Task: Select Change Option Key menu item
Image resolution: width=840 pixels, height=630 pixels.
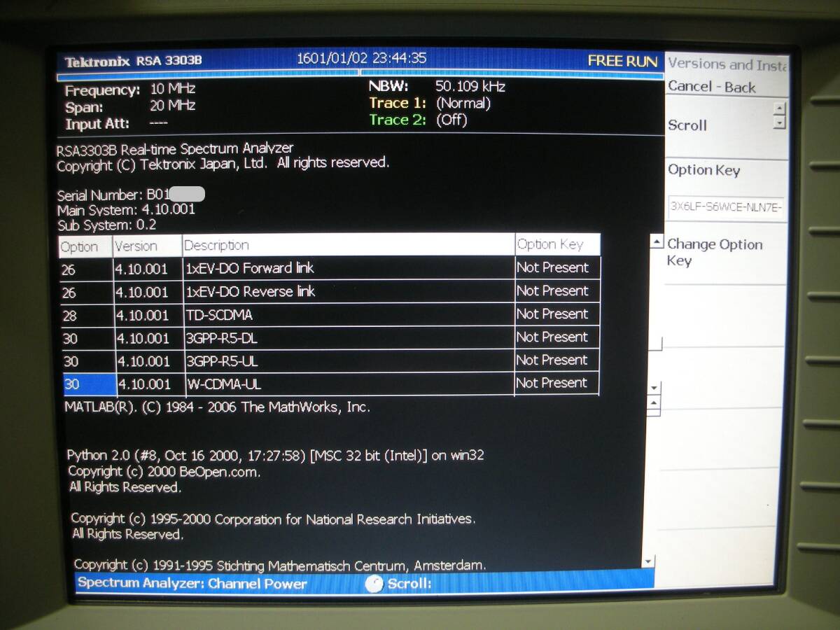Action: 715,253
